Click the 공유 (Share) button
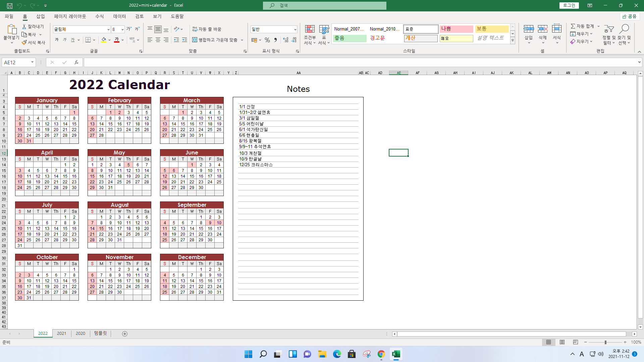 [x=629, y=16]
